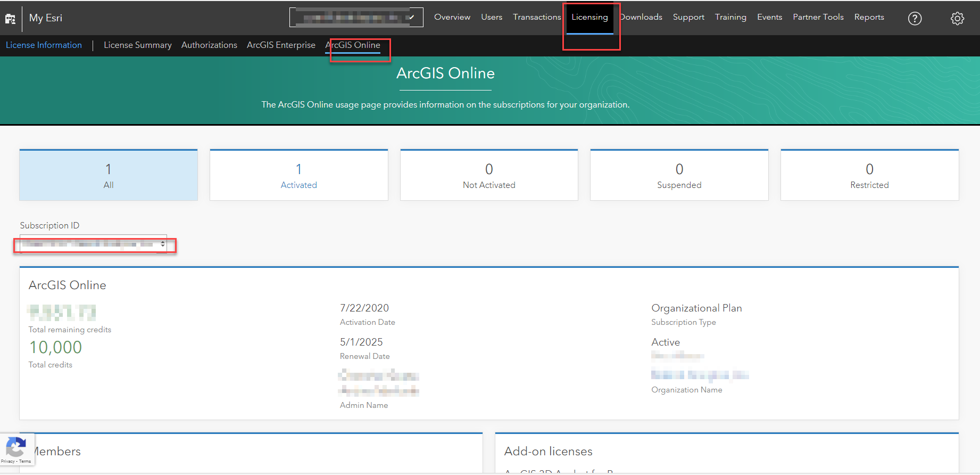This screenshot has height=475, width=980.
Task: Open the settings gear icon
Action: click(x=957, y=19)
